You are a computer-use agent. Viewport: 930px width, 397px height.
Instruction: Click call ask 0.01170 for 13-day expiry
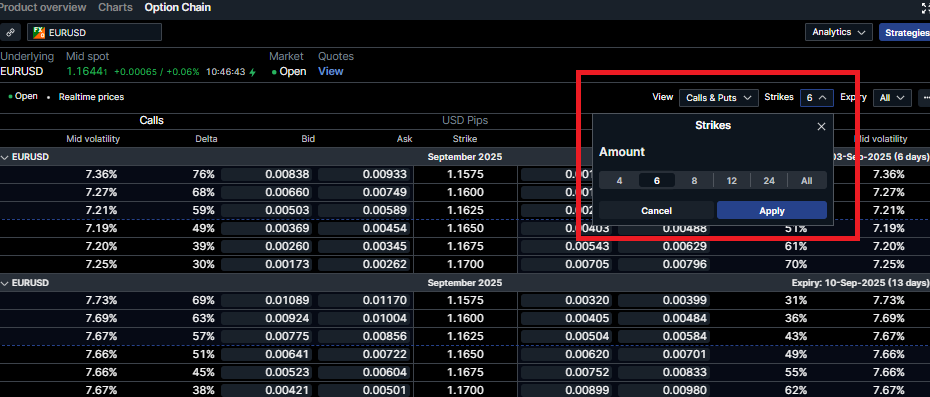click(364, 300)
